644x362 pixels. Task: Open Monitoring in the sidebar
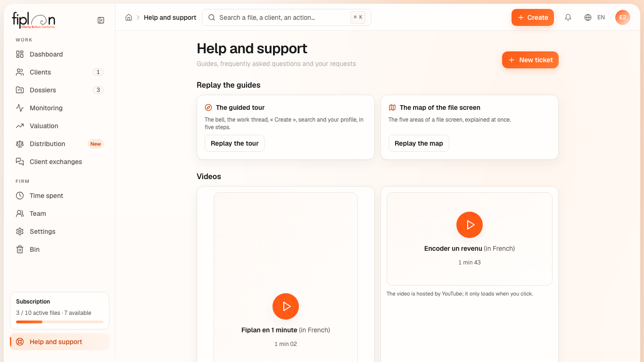59,108
